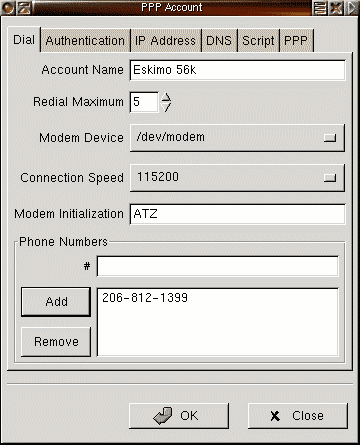
Task: Open the Connection Speed dropdown
Action: click(x=237, y=178)
